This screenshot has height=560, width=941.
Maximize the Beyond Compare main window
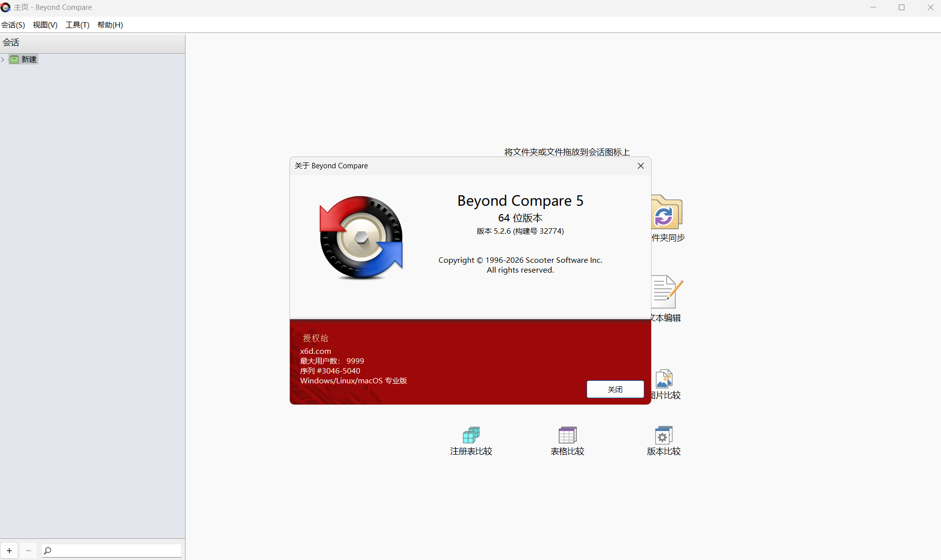(x=902, y=7)
